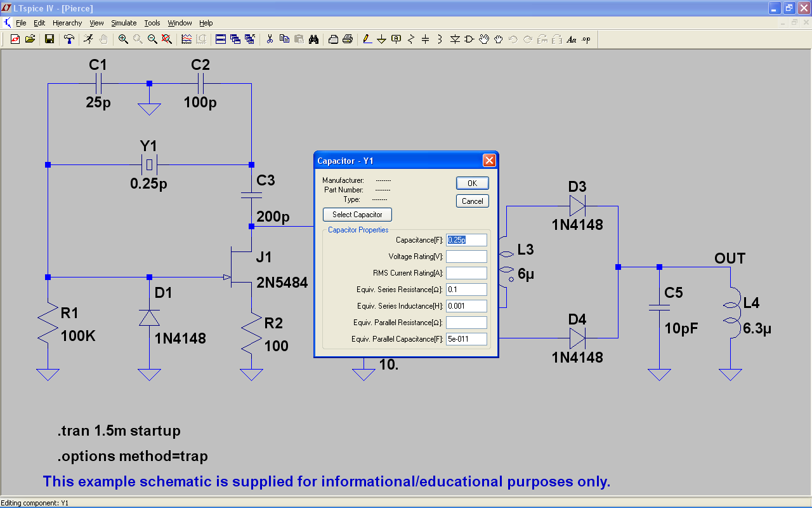Click the Select Capacitor button

[x=357, y=215]
